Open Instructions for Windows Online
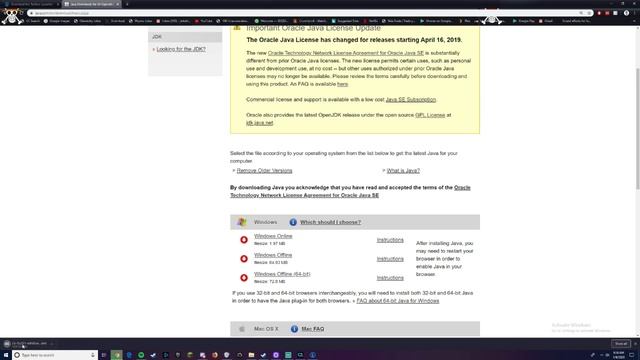640x360 pixels. point(390,240)
